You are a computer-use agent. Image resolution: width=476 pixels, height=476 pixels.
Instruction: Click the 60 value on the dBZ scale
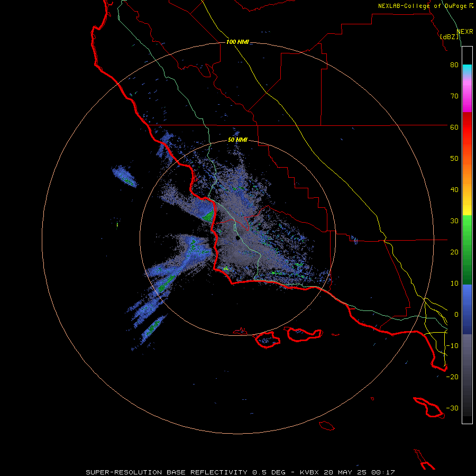click(x=454, y=127)
